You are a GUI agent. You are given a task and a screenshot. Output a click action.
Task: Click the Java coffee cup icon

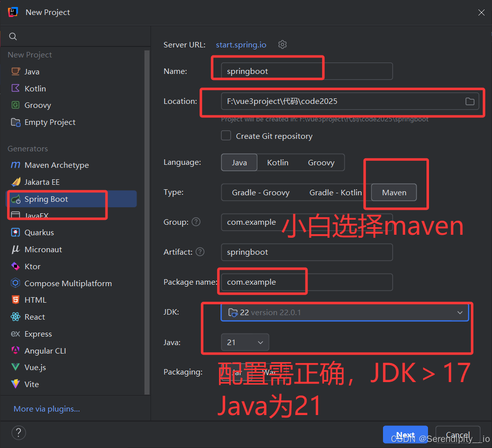click(15, 71)
